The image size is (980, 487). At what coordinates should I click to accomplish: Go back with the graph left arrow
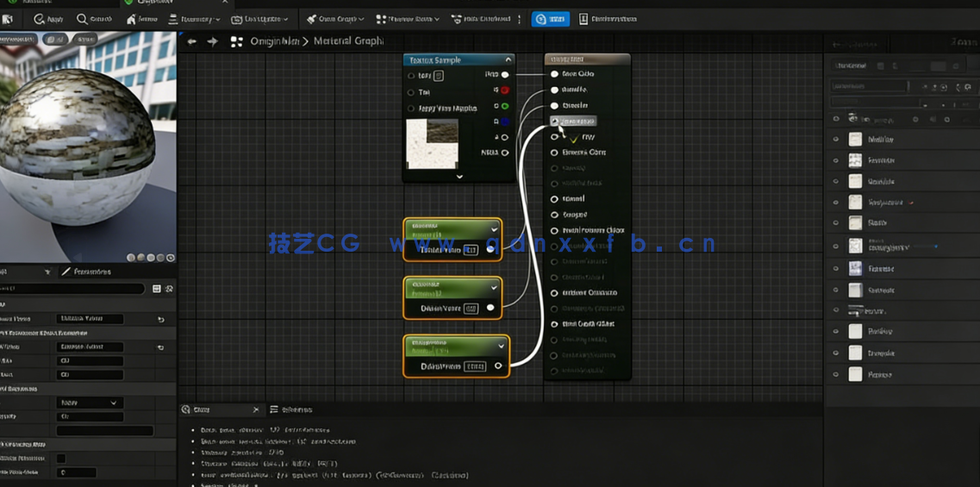point(192,42)
